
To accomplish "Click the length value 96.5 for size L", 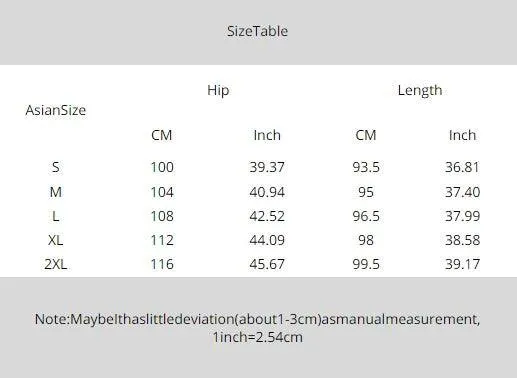I will coord(366,216).
